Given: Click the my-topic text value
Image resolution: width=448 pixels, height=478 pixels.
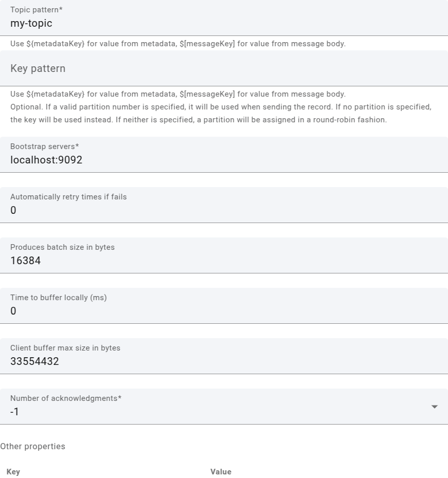Looking at the screenshot, I should click(x=31, y=23).
